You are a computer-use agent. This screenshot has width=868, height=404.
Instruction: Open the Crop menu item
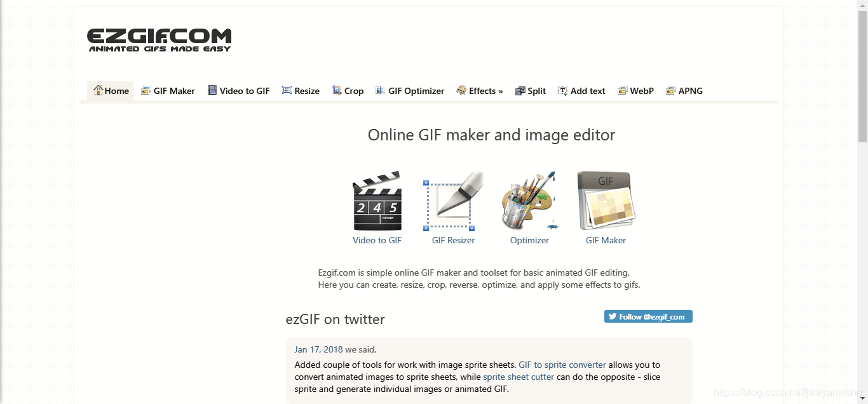click(x=348, y=91)
